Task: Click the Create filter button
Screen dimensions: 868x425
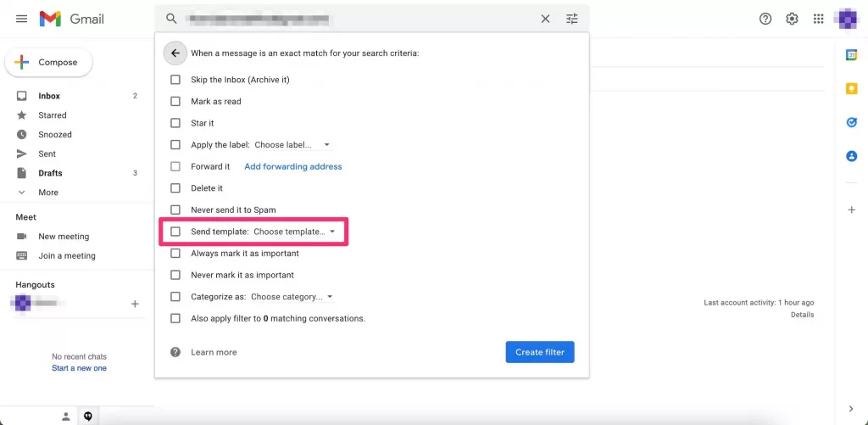Action: [x=540, y=352]
